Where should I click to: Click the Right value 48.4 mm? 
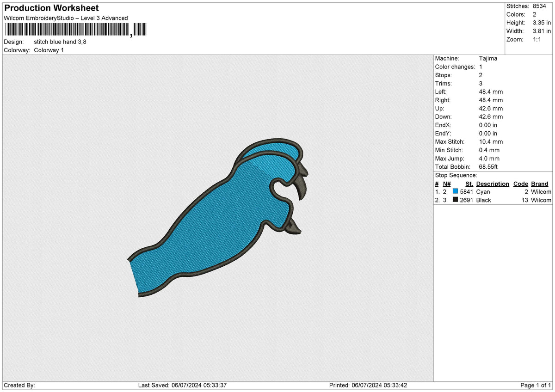[x=491, y=100]
